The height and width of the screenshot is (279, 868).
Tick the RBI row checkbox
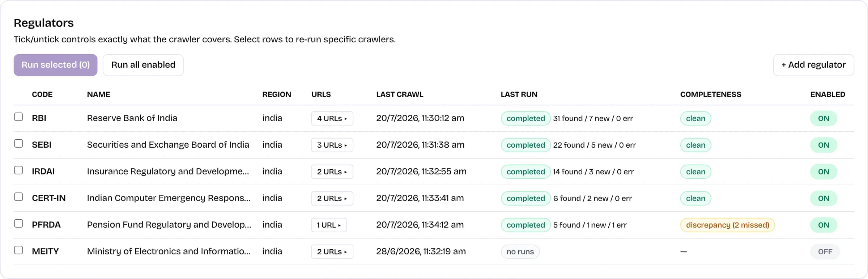point(18,117)
